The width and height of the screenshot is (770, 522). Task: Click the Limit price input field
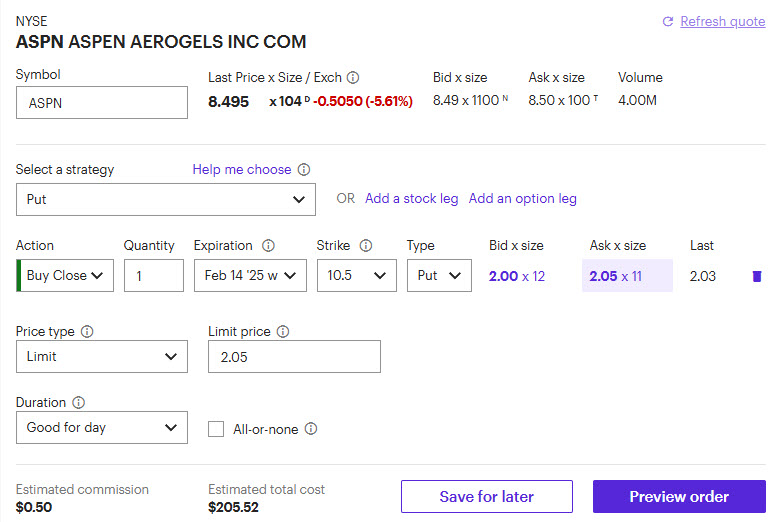coord(294,357)
